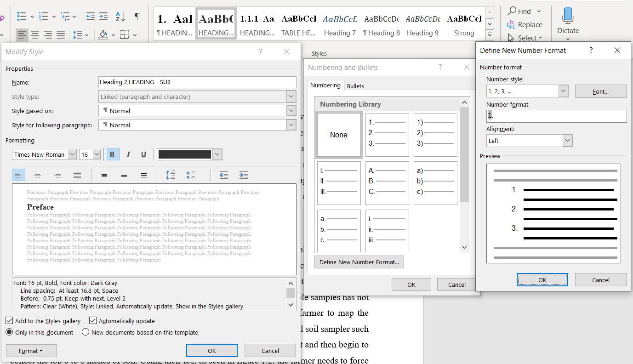Screen dimensions: 633x364
Task: Click the ribbon Align Left icon
Action: [22, 34]
